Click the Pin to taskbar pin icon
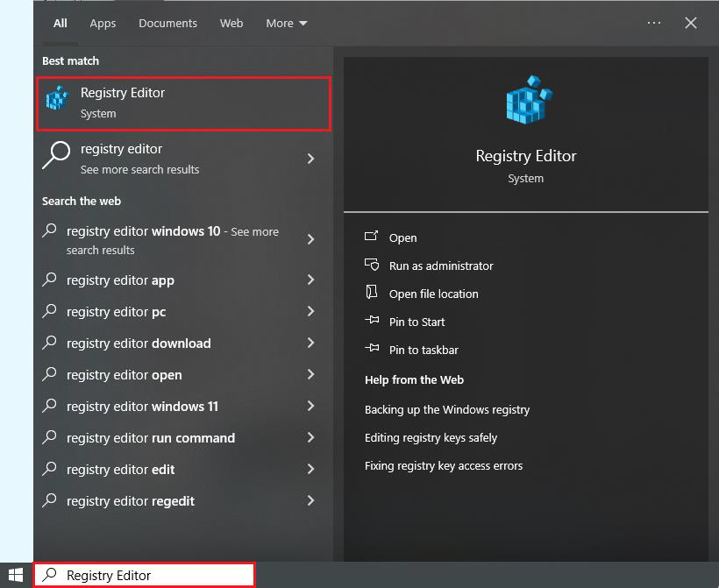Image resolution: width=719 pixels, height=588 pixels. [x=372, y=350]
